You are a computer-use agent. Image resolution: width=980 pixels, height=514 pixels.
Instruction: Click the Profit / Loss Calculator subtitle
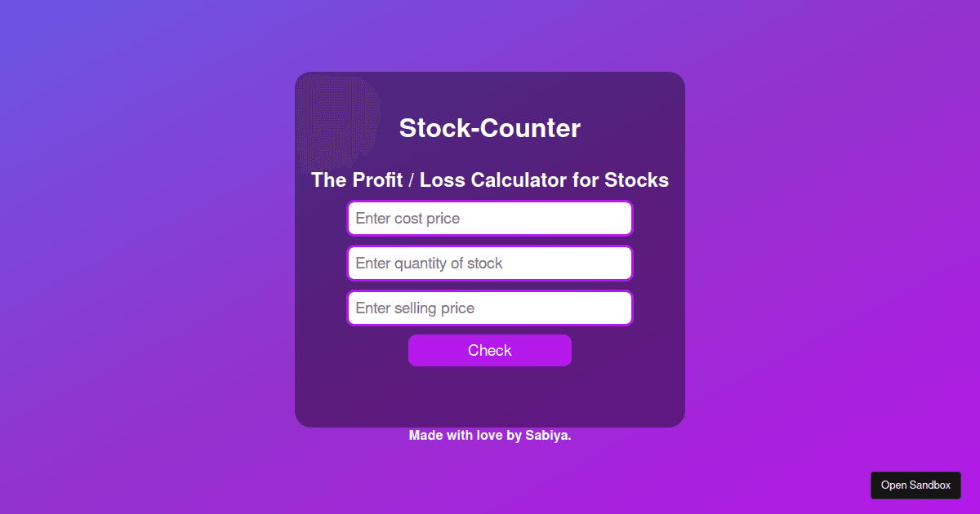coord(489,180)
